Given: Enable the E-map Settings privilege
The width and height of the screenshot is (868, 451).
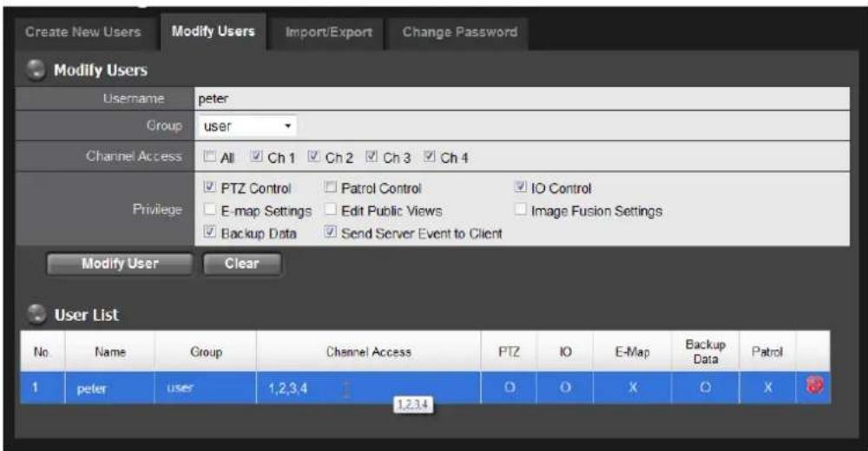Looking at the screenshot, I should (x=210, y=210).
